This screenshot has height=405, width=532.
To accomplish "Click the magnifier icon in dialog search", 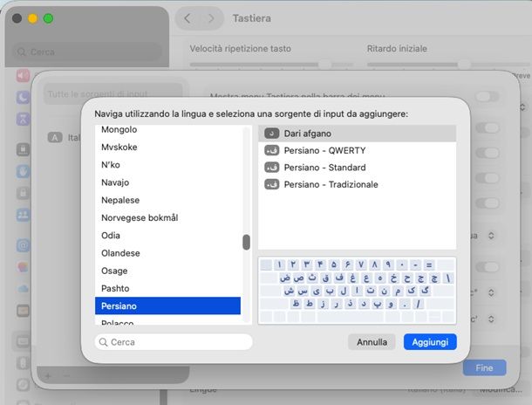I will click(x=103, y=342).
